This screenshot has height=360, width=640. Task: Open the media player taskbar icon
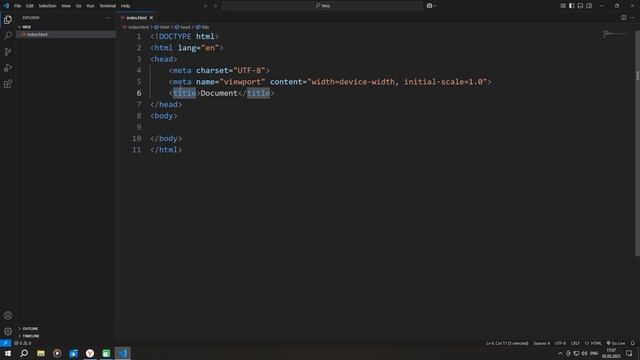click(x=57, y=353)
